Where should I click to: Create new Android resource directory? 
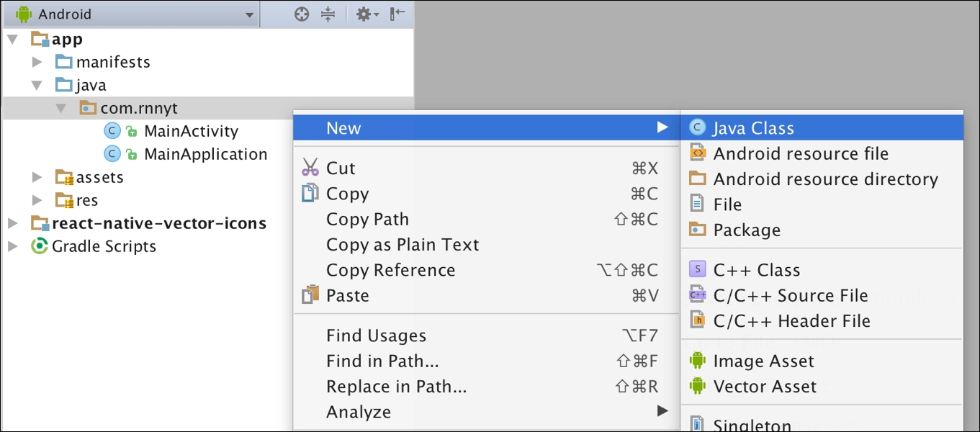click(x=822, y=179)
